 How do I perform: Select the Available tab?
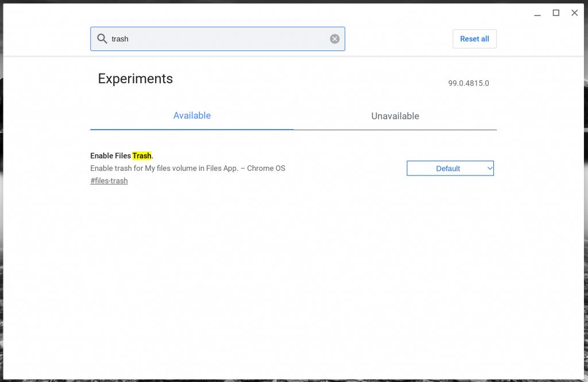pyautogui.click(x=192, y=116)
